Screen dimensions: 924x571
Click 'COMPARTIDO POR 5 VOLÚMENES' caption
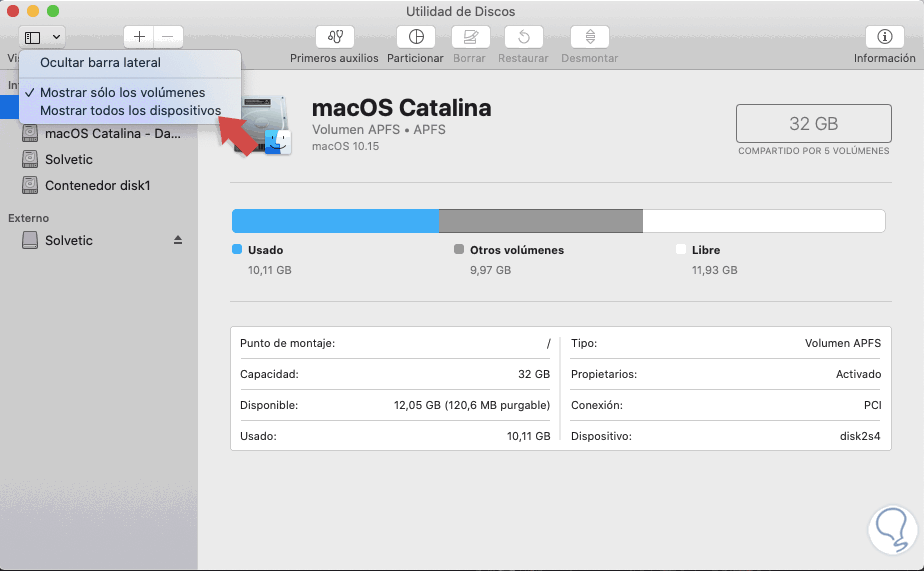coord(814,151)
